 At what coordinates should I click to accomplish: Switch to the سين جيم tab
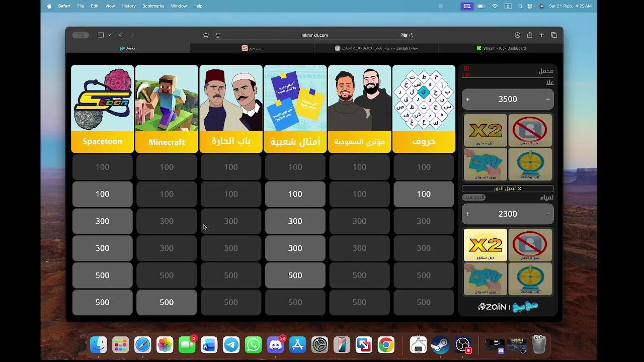pos(252,48)
